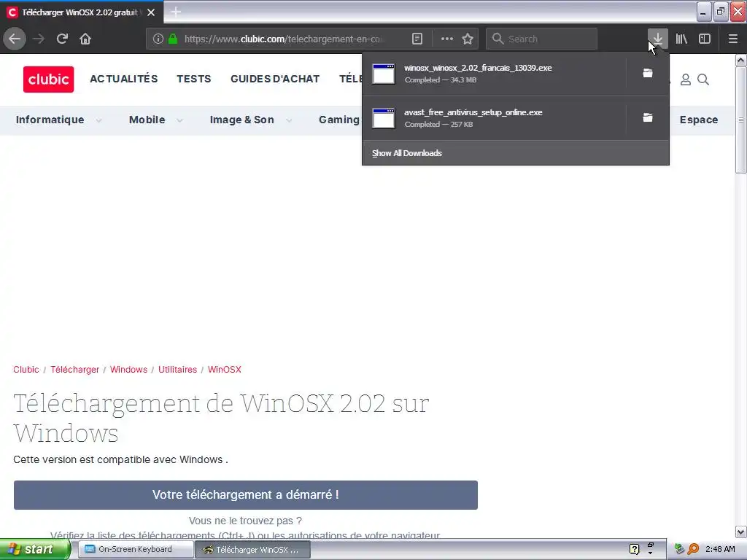Viewport: 747px width, 560px height.
Task: Open the library bookshelf icon
Action: coord(681,39)
